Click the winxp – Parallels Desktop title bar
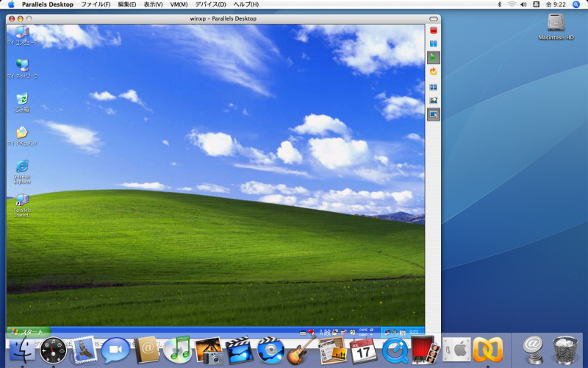 coord(223,19)
